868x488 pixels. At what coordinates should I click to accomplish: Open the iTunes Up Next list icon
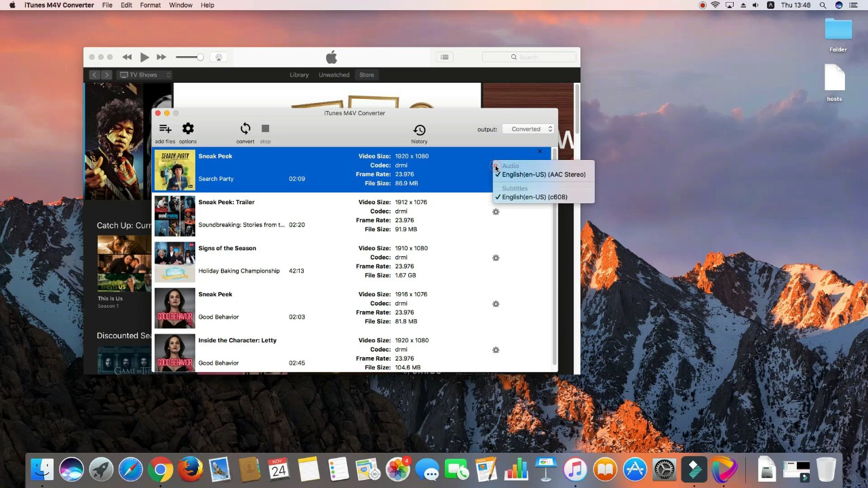[444, 57]
